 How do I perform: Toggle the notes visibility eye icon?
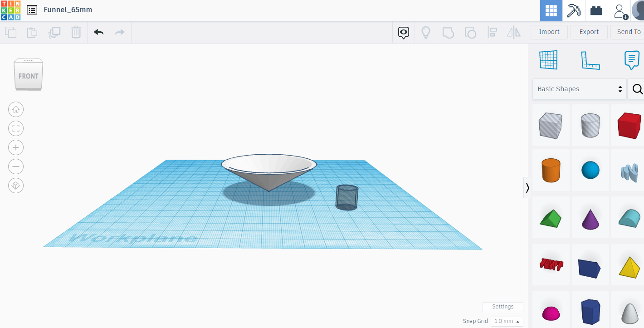point(404,32)
